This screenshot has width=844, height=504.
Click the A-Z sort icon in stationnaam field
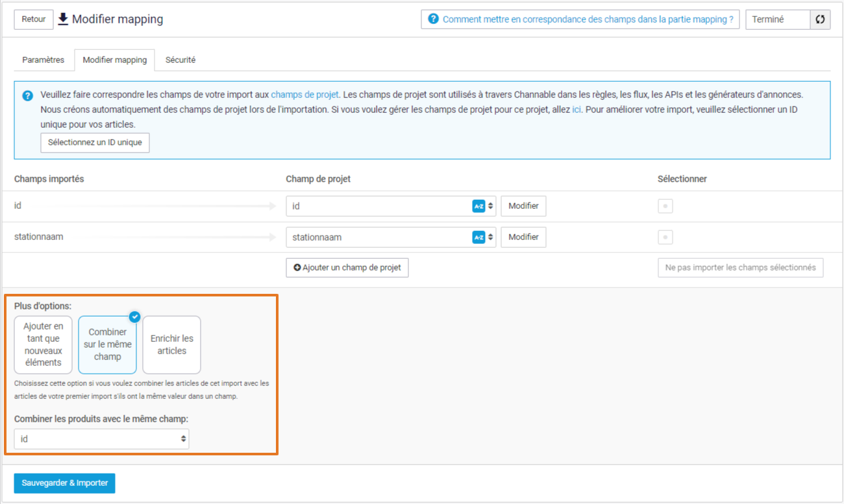click(x=478, y=237)
